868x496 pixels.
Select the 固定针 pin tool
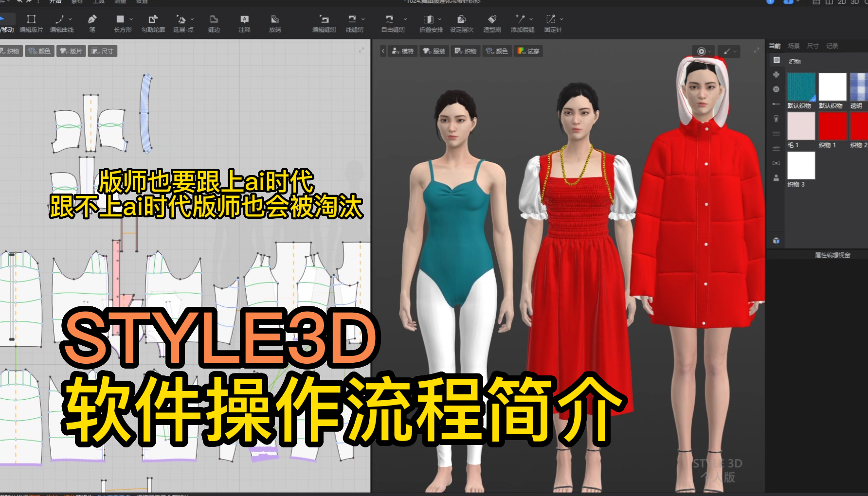(553, 23)
